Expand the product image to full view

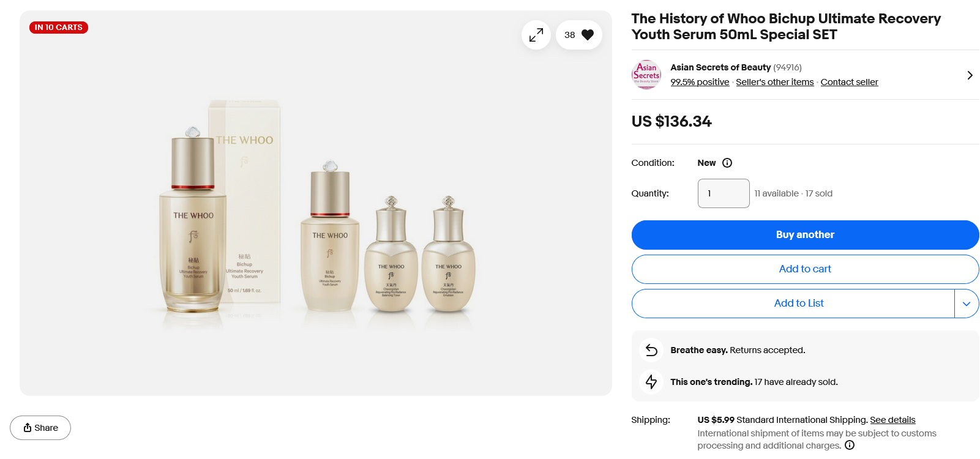coord(536,35)
